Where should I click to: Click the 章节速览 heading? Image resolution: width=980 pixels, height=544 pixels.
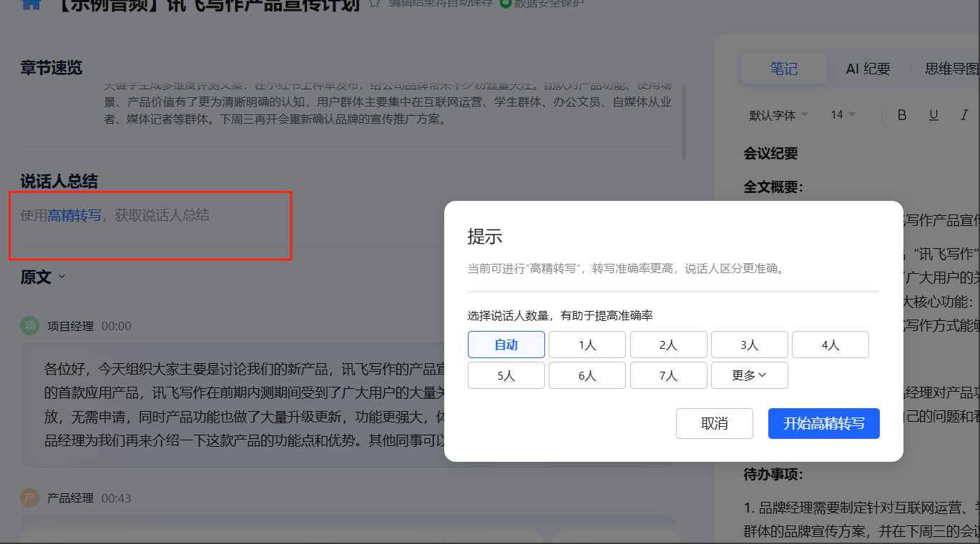point(52,68)
